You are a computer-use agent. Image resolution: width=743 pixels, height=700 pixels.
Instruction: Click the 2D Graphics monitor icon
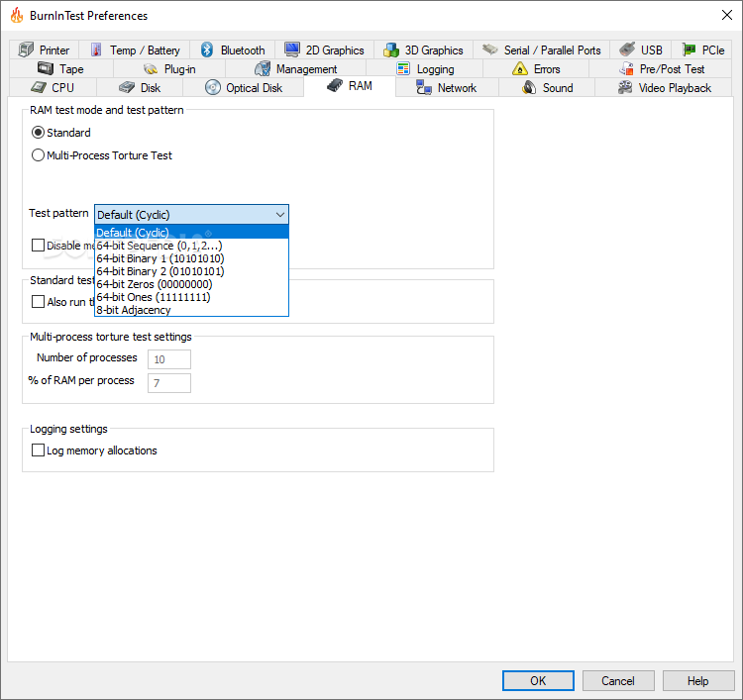click(x=292, y=49)
